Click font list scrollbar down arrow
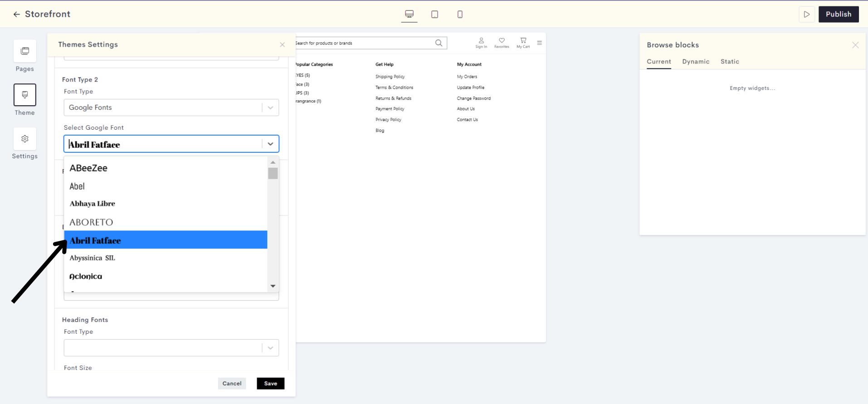This screenshot has height=404, width=868. [x=273, y=286]
